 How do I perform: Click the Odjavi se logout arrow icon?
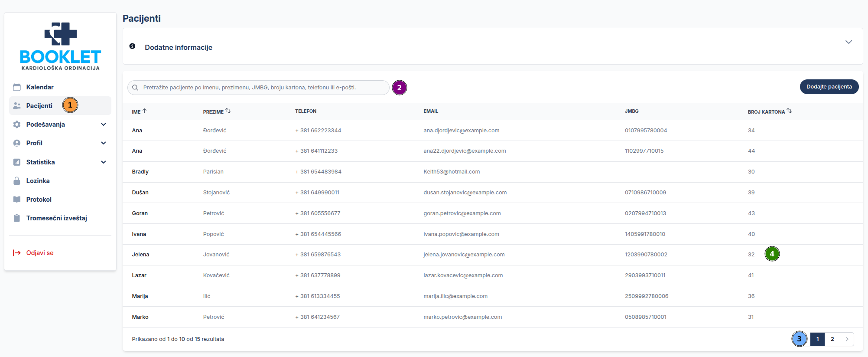(17, 253)
